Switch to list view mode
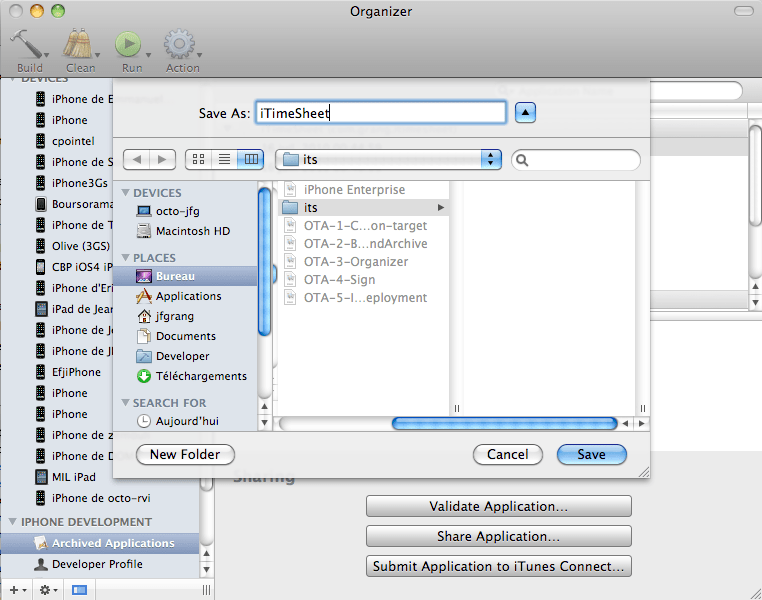762x600 pixels. tap(224, 159)
